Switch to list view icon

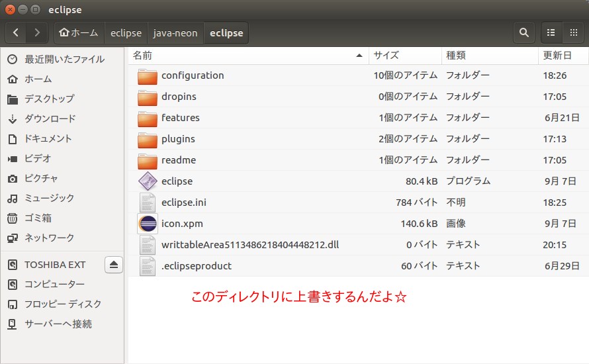click(x=551, y=33)
